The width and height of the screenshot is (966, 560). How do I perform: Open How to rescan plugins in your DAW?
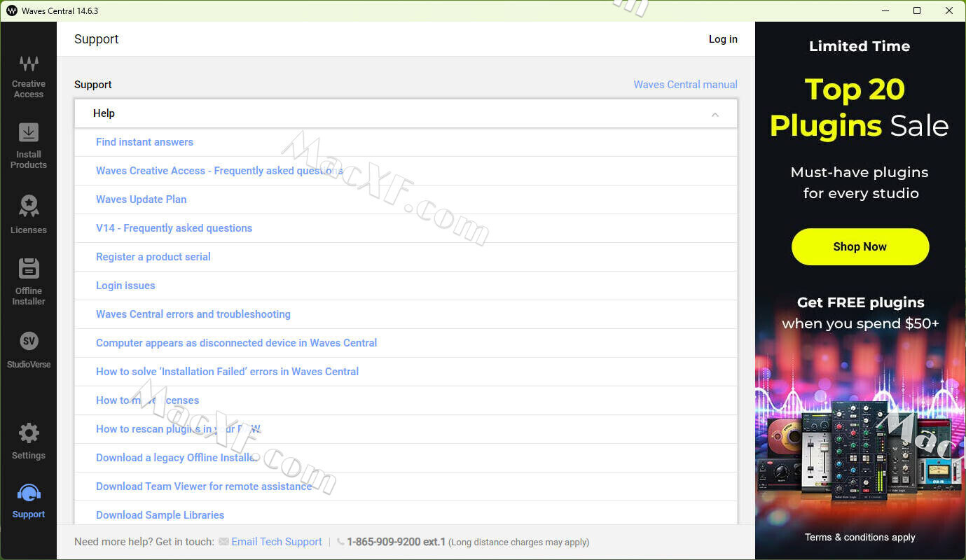tap(178, 429)
